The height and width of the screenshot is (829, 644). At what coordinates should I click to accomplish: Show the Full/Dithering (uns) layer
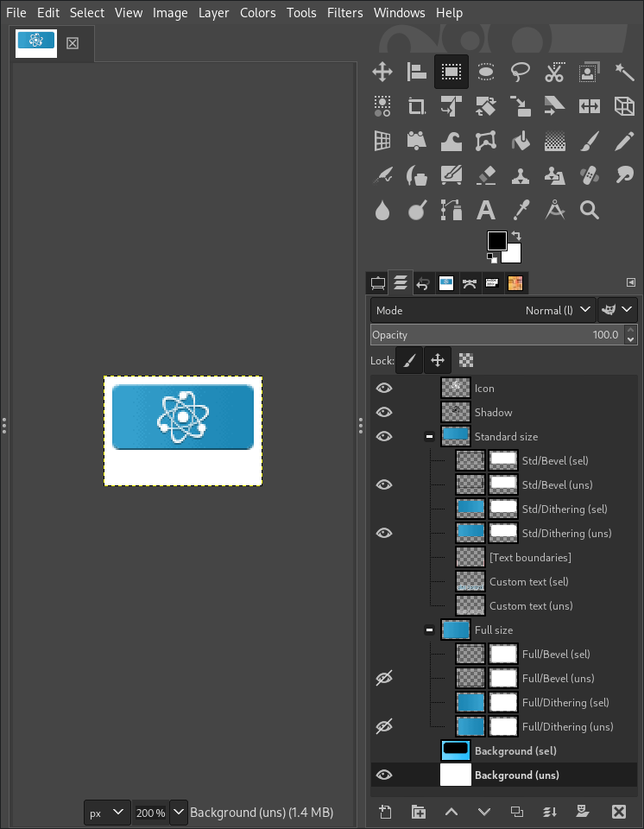click(384, 727)
